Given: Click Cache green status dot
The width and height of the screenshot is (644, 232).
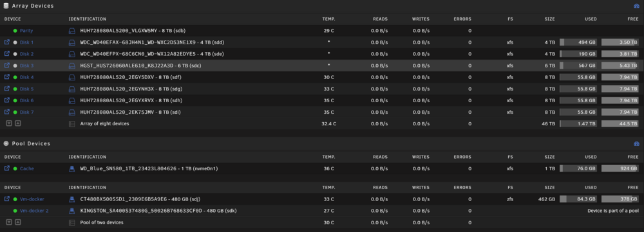Looking at the screenshot, I should click(15, 168).
